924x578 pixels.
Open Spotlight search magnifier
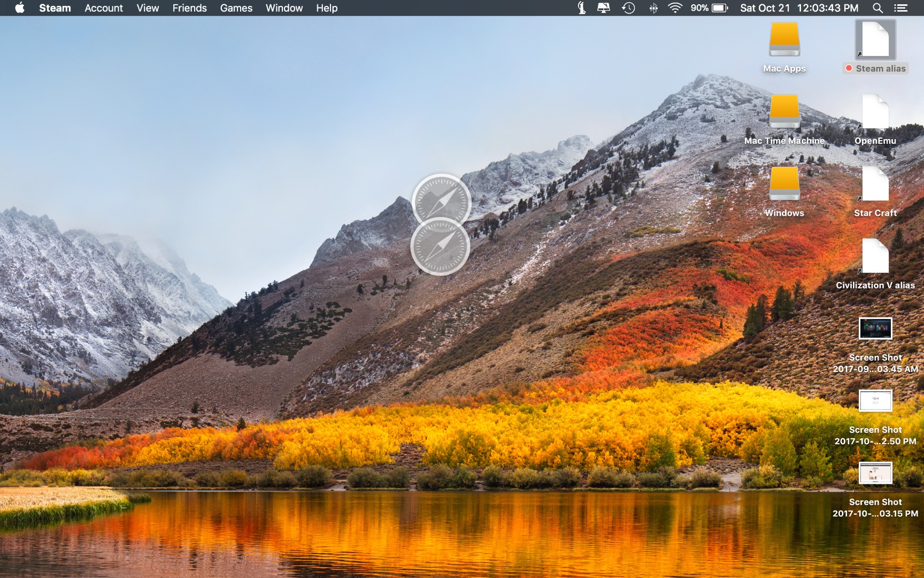tap(877, 8)
